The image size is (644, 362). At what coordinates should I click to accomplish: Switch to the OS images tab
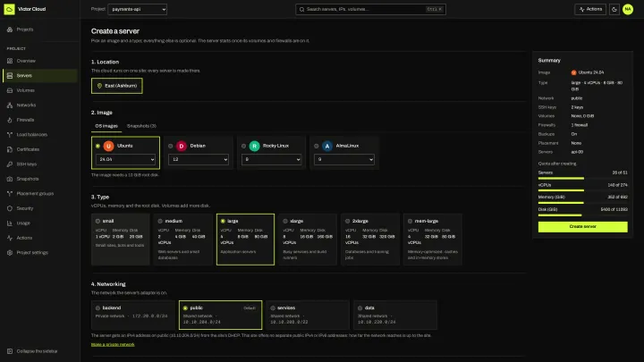tap(106, 126)
